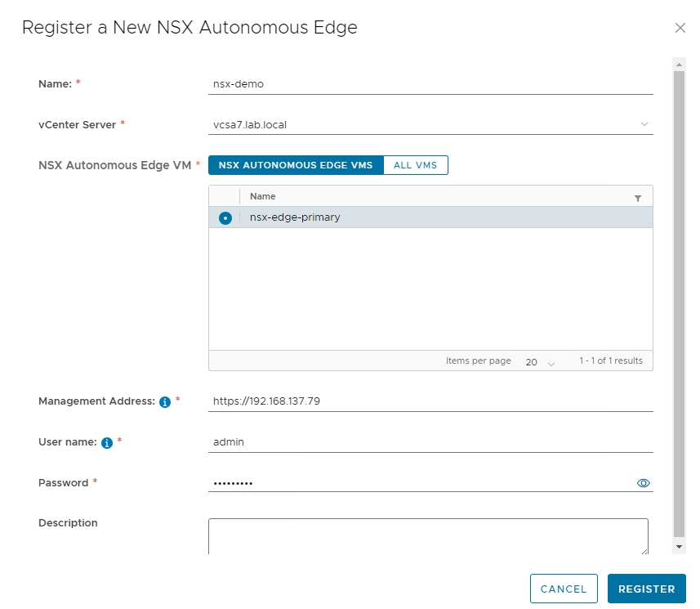Click info icon beside User name label
700x609 pixels.
click(106, 442)
